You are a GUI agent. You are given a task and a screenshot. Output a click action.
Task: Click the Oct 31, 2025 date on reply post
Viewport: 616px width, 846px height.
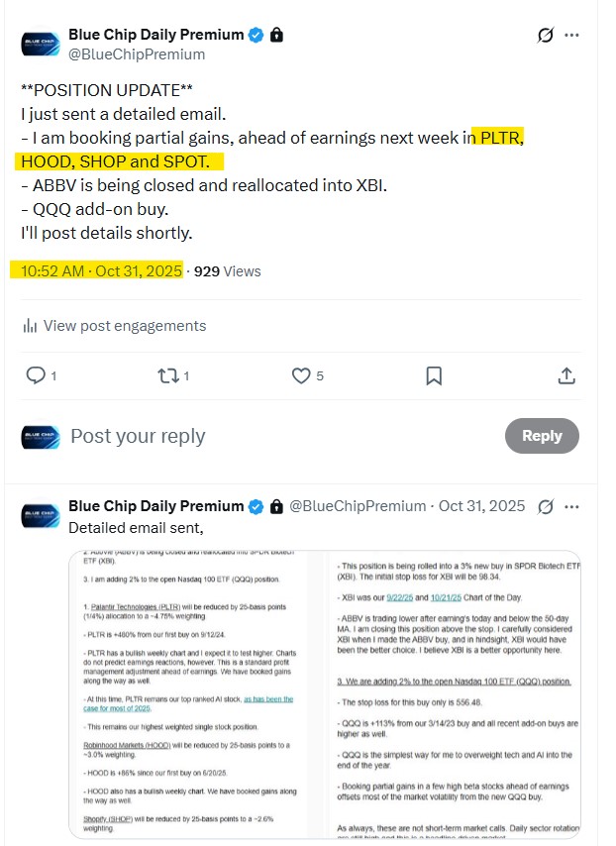click(x=481, y=506)
